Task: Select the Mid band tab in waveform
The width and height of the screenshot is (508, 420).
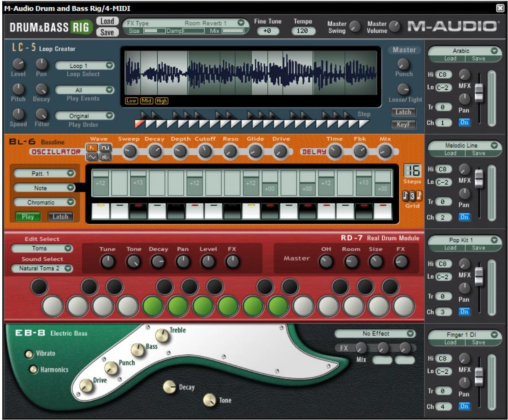Action: [x=146, y=101]
